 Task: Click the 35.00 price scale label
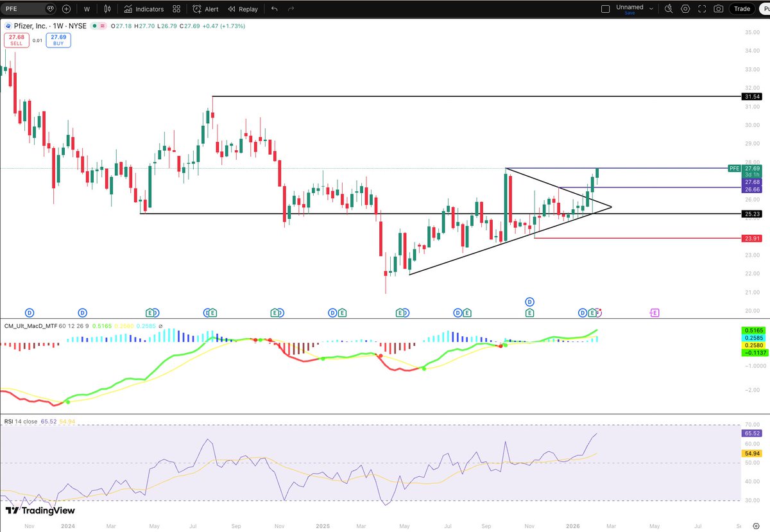752,31
